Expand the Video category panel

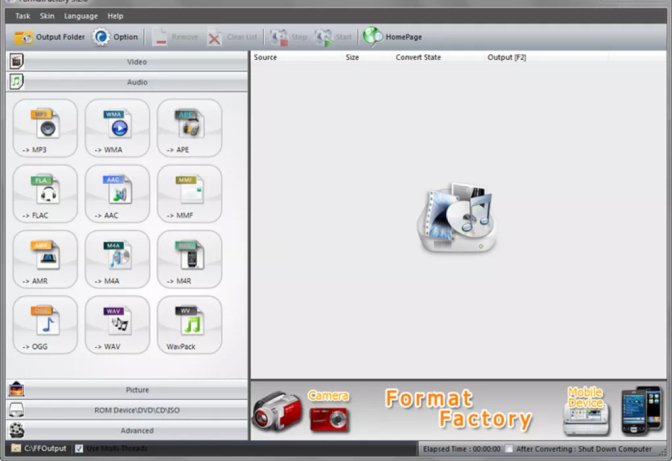(x=127, y=62)
